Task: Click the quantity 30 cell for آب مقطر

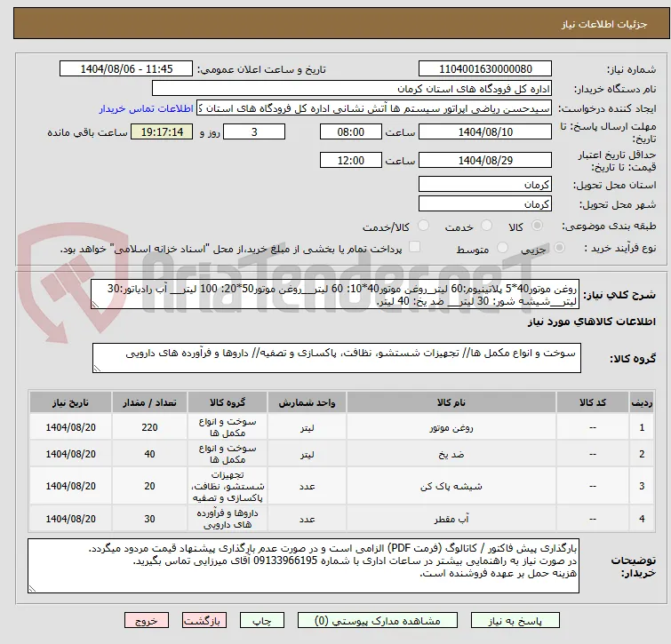Action: tap(149, 519)
